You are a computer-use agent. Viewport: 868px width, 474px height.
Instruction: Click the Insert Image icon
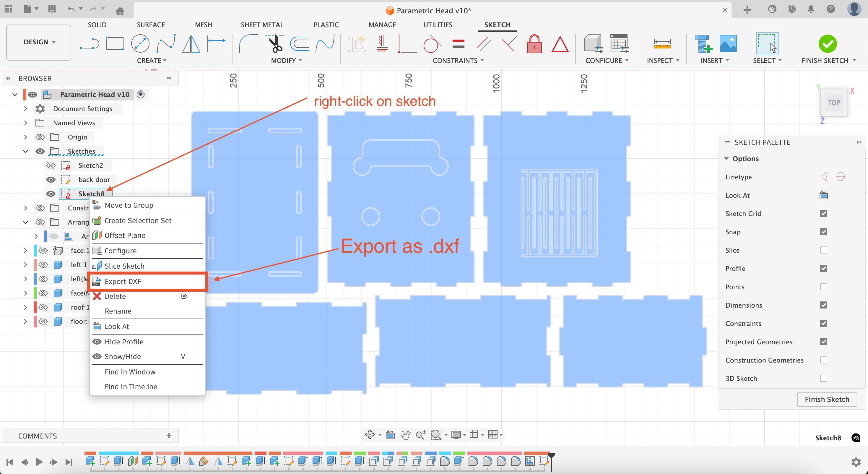coord(728,44)
